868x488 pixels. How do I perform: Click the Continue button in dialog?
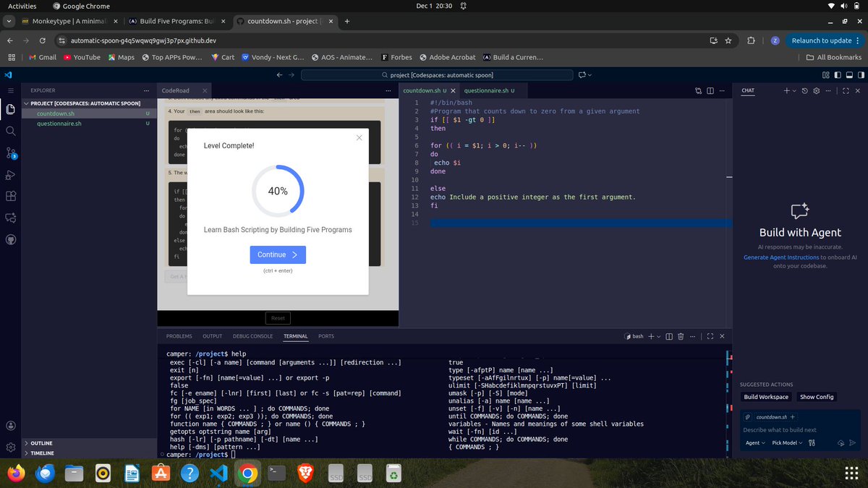278,254
